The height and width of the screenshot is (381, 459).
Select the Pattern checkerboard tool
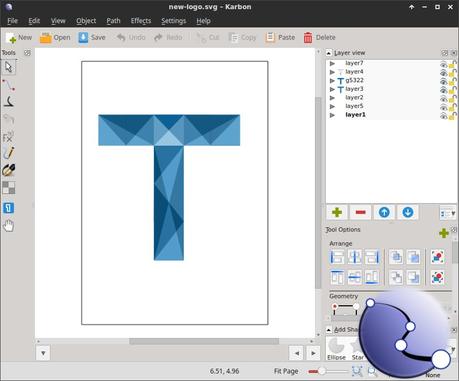[x=9, y=188]
